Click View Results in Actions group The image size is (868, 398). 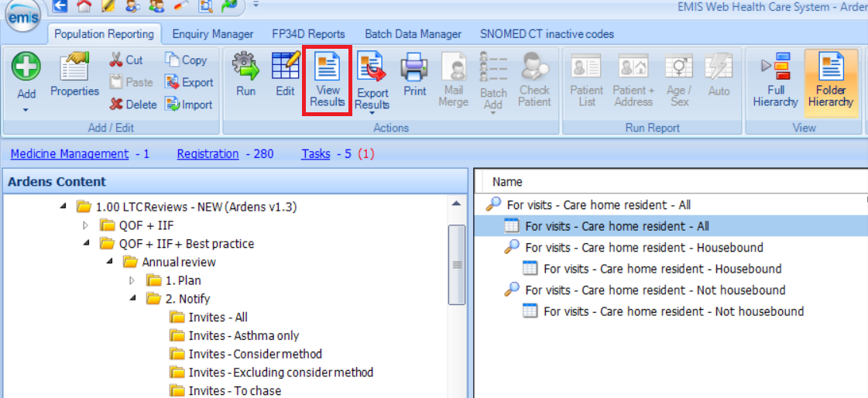(328, 81)
